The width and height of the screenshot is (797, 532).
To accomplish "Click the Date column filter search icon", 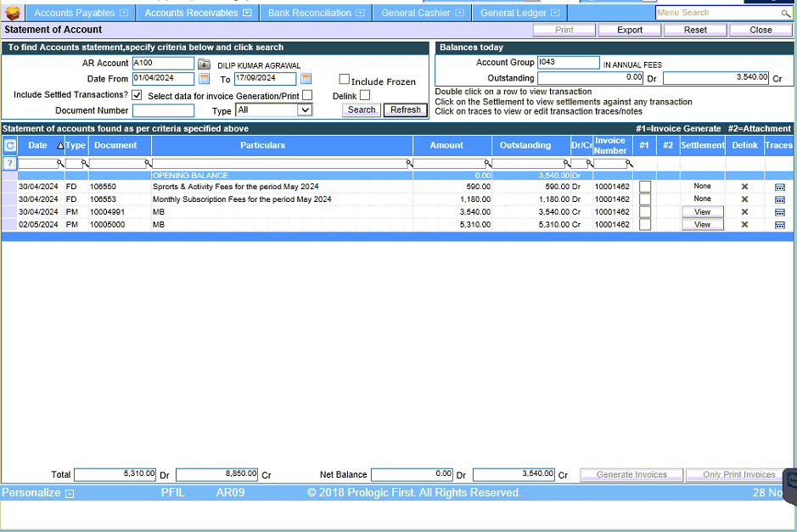I will click(60, 164).
